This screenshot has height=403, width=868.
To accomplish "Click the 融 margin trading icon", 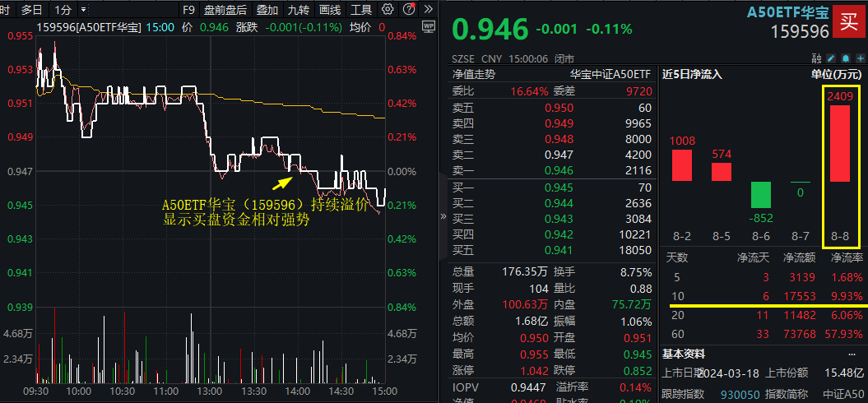I will tap(815, 59).
